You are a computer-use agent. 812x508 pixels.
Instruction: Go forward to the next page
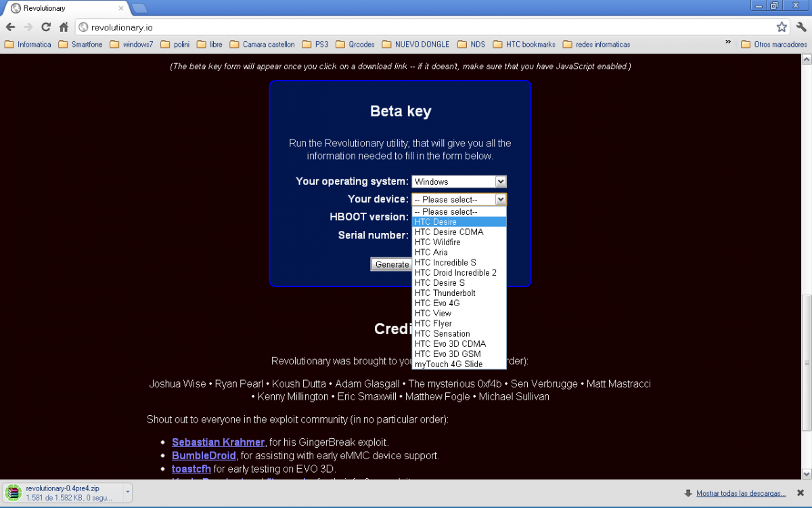(x=28, y=27)
